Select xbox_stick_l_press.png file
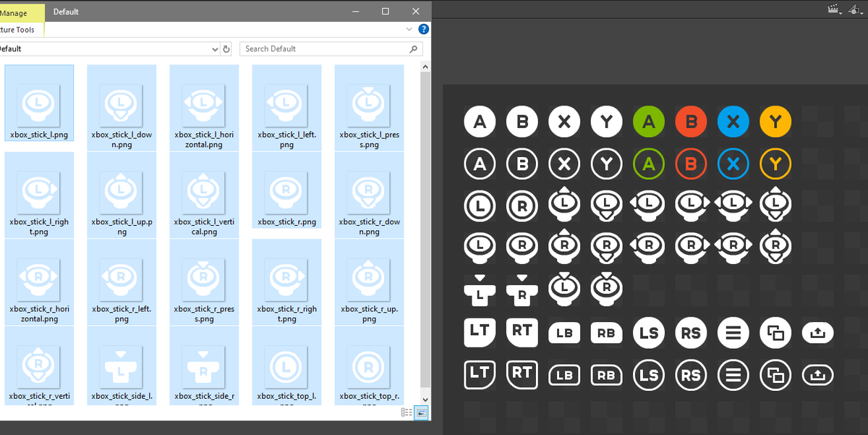The image size is (868, 435). coord(369,107)
